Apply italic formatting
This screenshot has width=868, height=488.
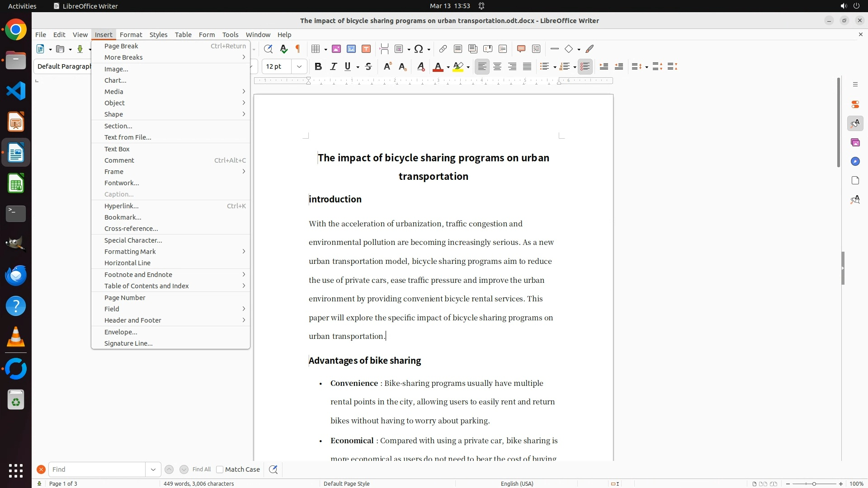point(334,67)
